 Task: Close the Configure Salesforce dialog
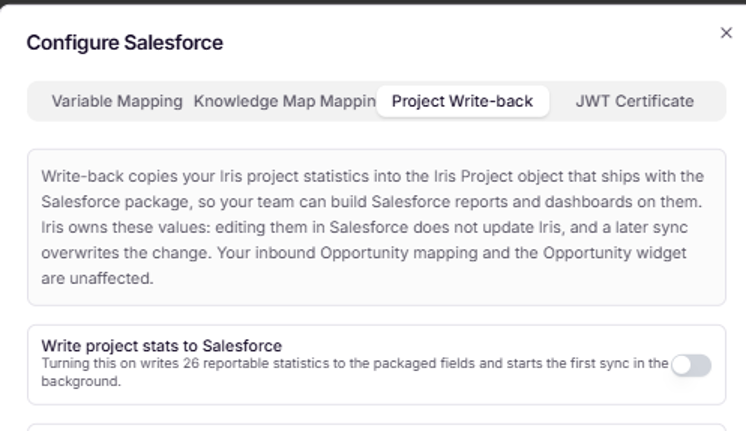[x=726, y=33]
